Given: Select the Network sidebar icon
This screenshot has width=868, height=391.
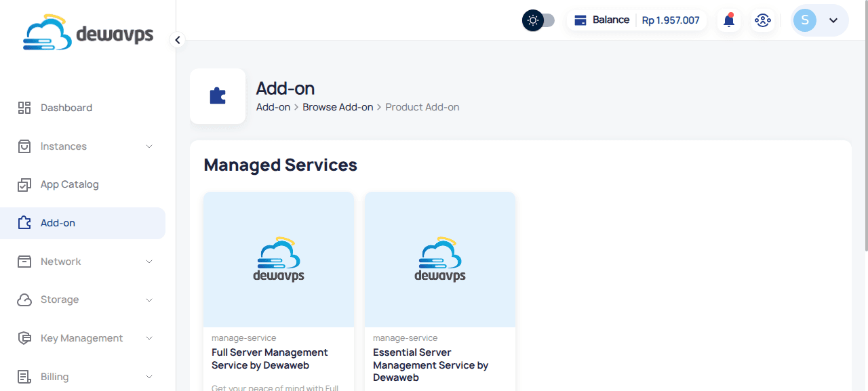Looking at the screenshot, I should click(24, 261).
